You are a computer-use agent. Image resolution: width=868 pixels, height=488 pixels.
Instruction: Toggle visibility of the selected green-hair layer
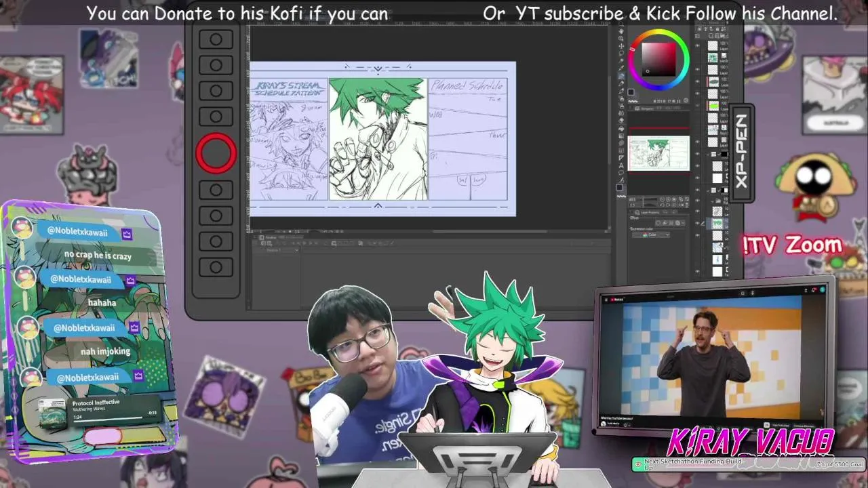point(697,223)
